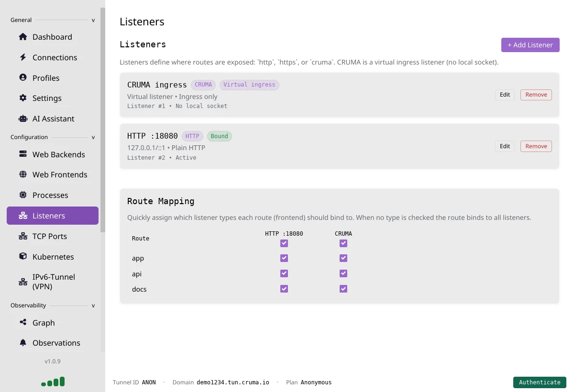Toggle the CRUMA column header checkbox

tap(343, 243)
